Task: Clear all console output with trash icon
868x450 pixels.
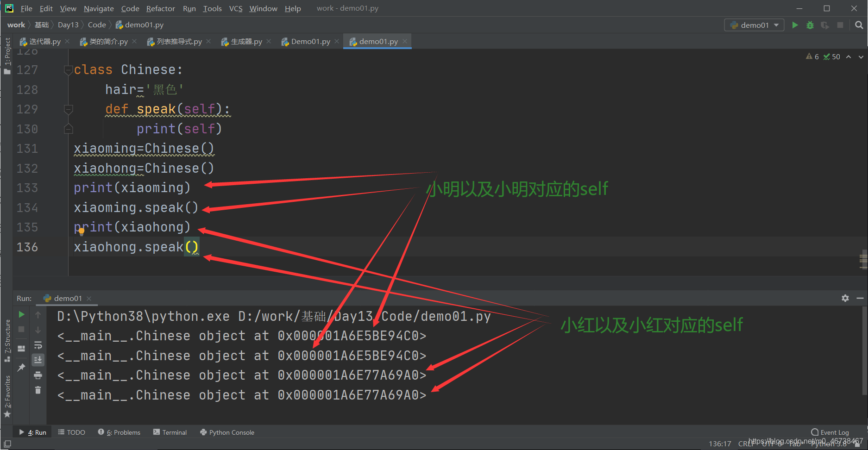Action: coord(38,390)
